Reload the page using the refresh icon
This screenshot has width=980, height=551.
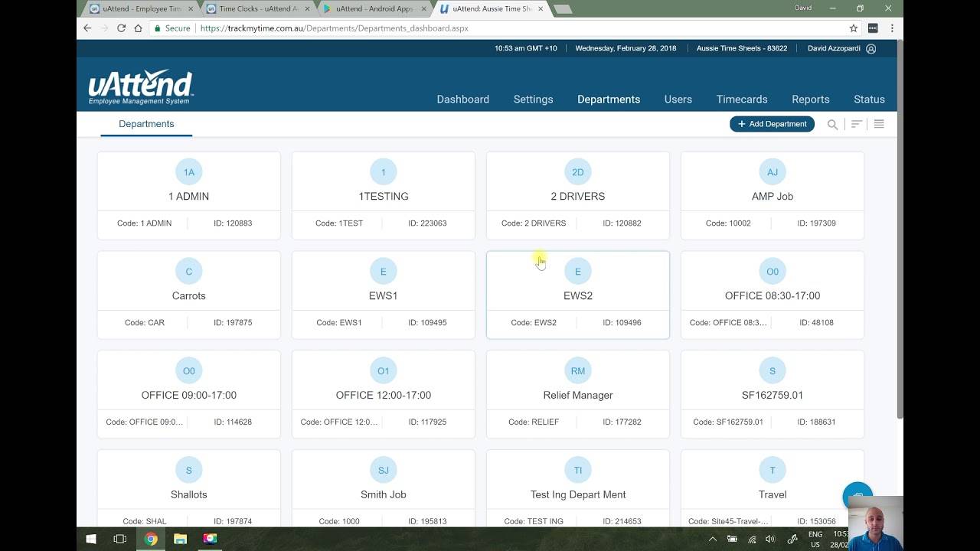click(x=121, y=28)
